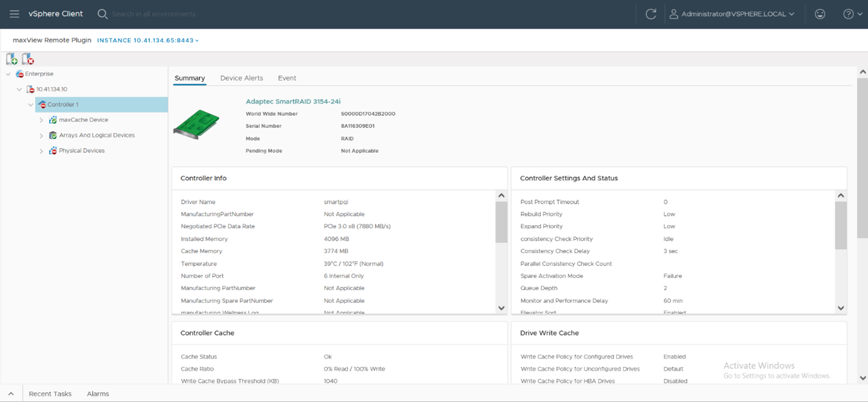
Task: Click the Controller Cache panel heading
Action: click(207, 333)
